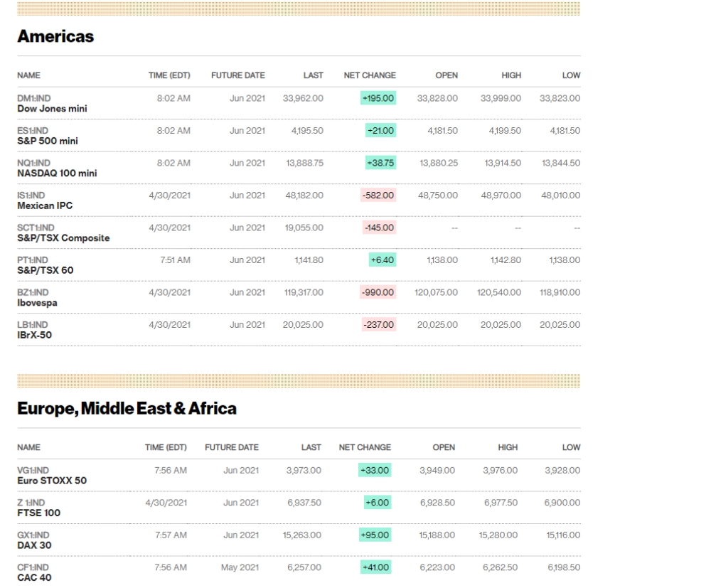This screenshot has height=588, width=711.
Task: Click the +195.00 net change badge
Action: tap(378, 98)
